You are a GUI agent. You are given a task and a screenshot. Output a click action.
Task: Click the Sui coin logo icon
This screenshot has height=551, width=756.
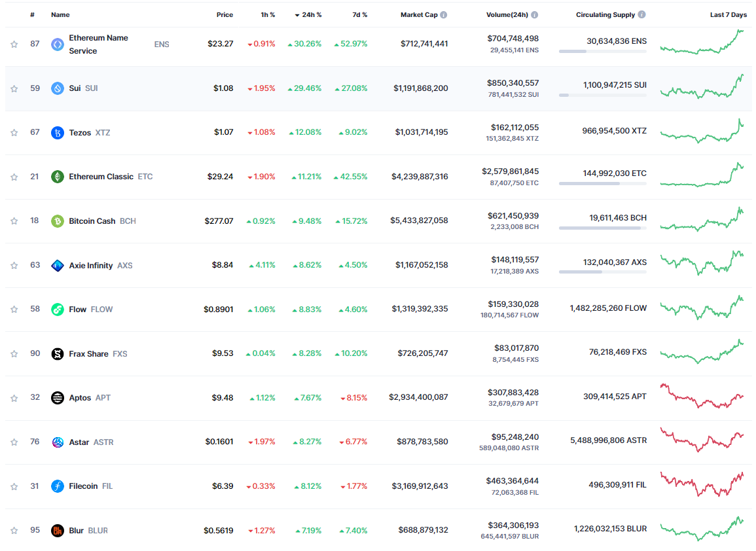[58, 88]
